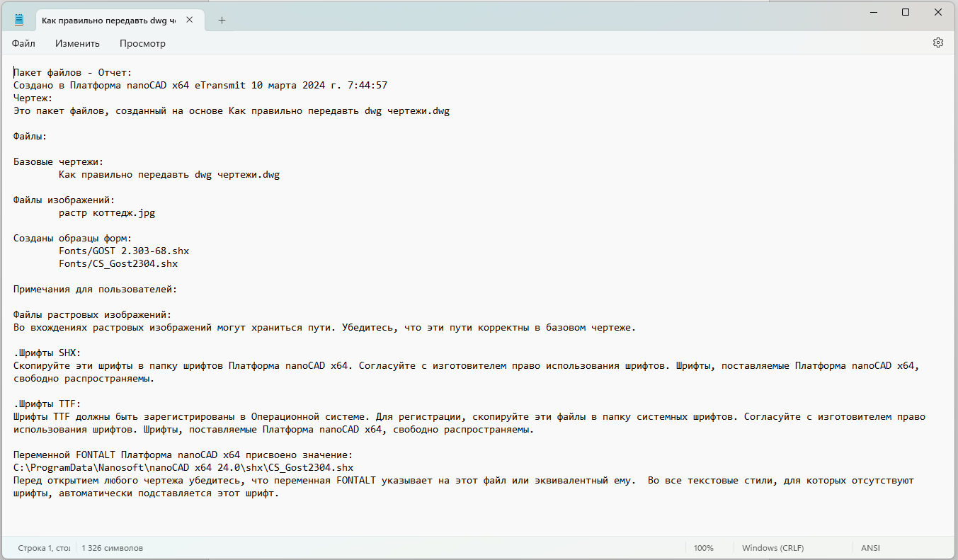This screenshot has width=958, height=560.
Task: Click the heading 'Файлы растровых изображений:'
Action: coord(93,315)
